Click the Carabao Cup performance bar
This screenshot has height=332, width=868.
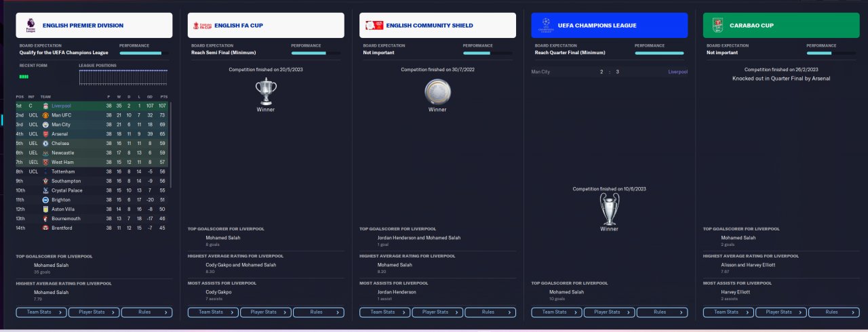(x=832, y=53)
